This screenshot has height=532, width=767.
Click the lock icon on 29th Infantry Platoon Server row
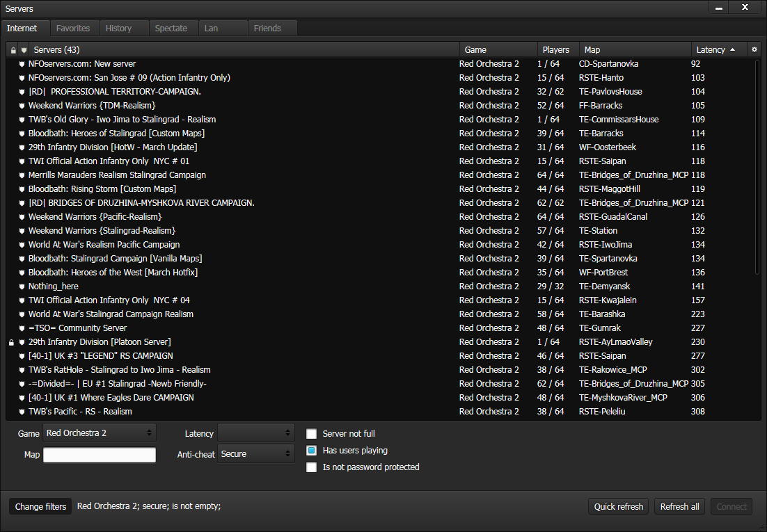pyautogui.click(x=11, y=342)
